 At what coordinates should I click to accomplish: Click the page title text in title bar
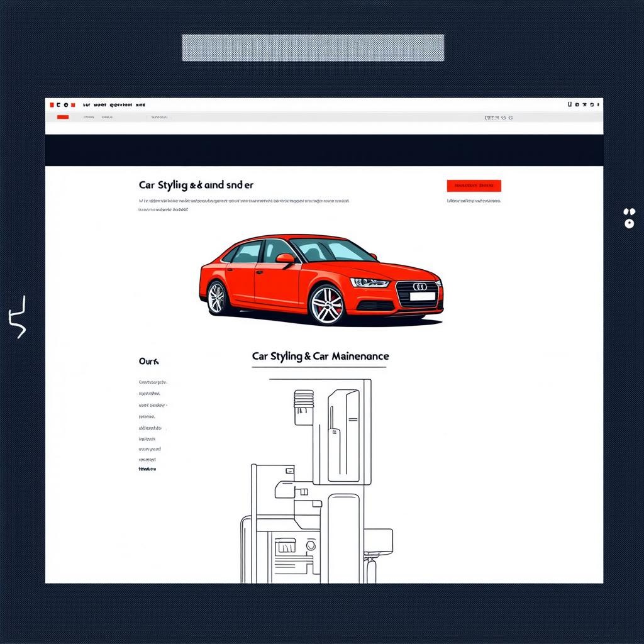click(x=114, y=105)
